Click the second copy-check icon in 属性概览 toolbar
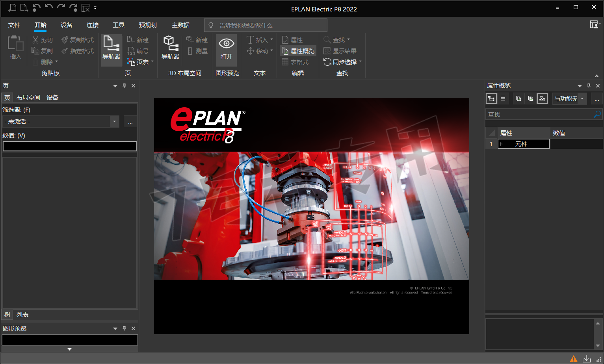The width and height of the screenshot is (604, 364). (x=530, y=98)
